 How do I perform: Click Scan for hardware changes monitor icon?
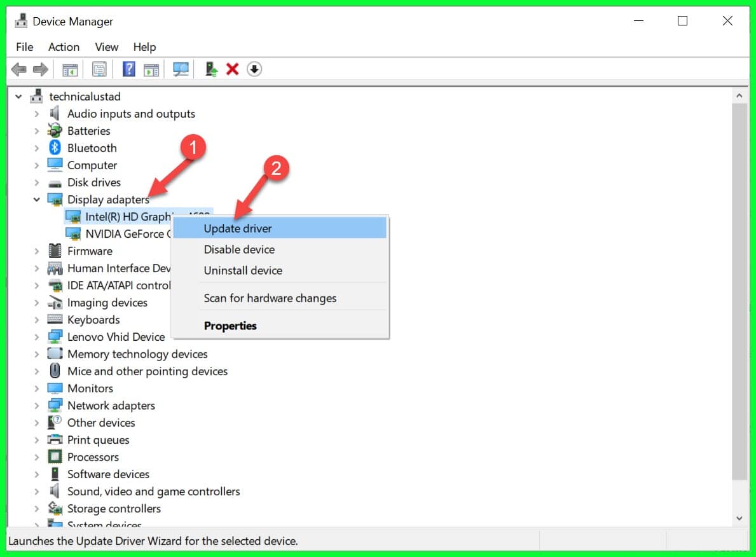click(181, 69)
